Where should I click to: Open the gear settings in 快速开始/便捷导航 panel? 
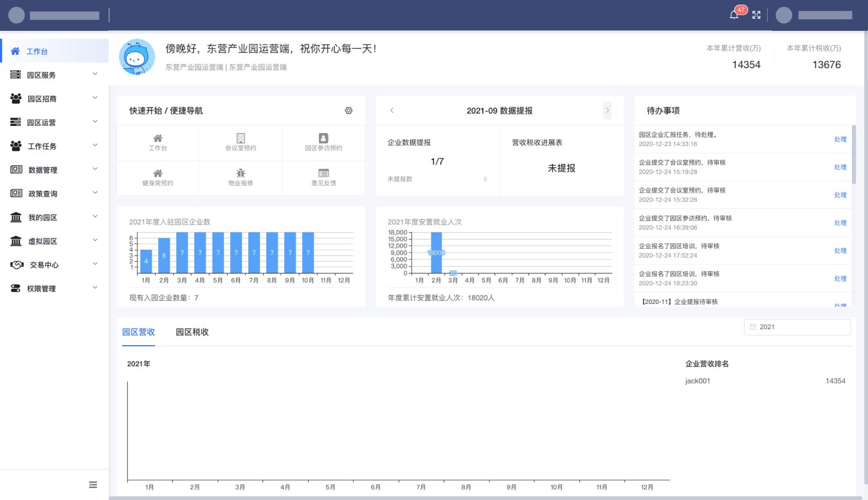348,111
